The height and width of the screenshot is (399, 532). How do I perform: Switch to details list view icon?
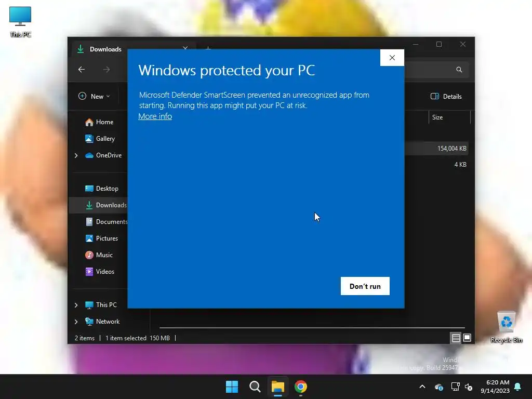(456, 338)
